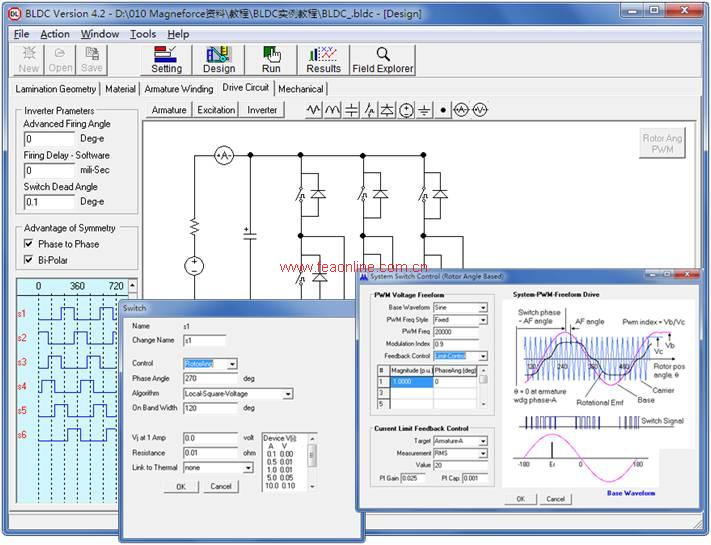The width and height of the screenshot is (711, 545).
Task: Toggle the Phase to Phase checkbox
Action: coord(29,244)
